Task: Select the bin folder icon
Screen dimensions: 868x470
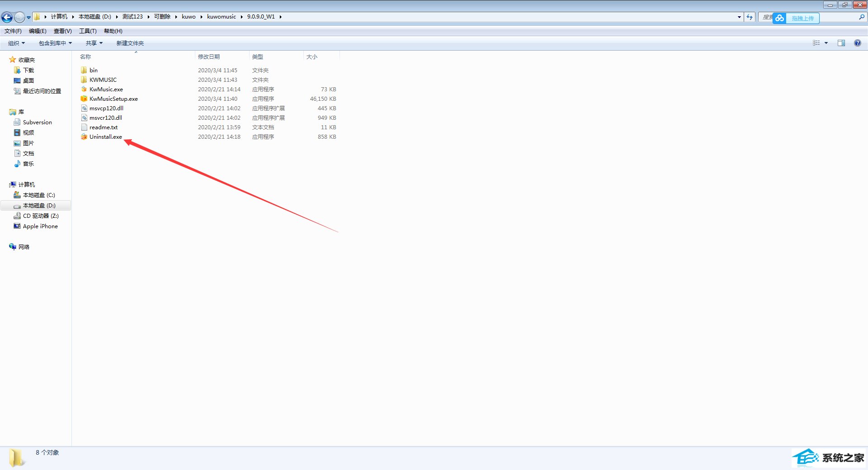Action: (84, 70)
